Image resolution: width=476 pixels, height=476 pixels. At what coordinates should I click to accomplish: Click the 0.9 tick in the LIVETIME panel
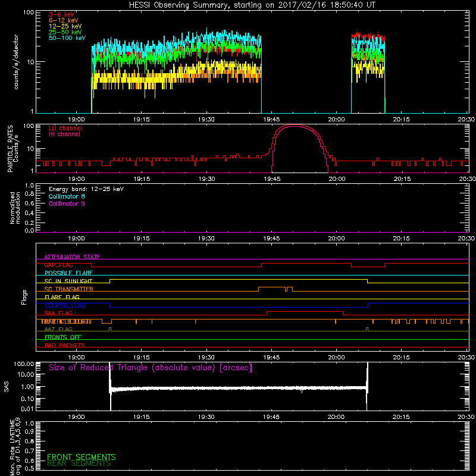pos(29,432)
